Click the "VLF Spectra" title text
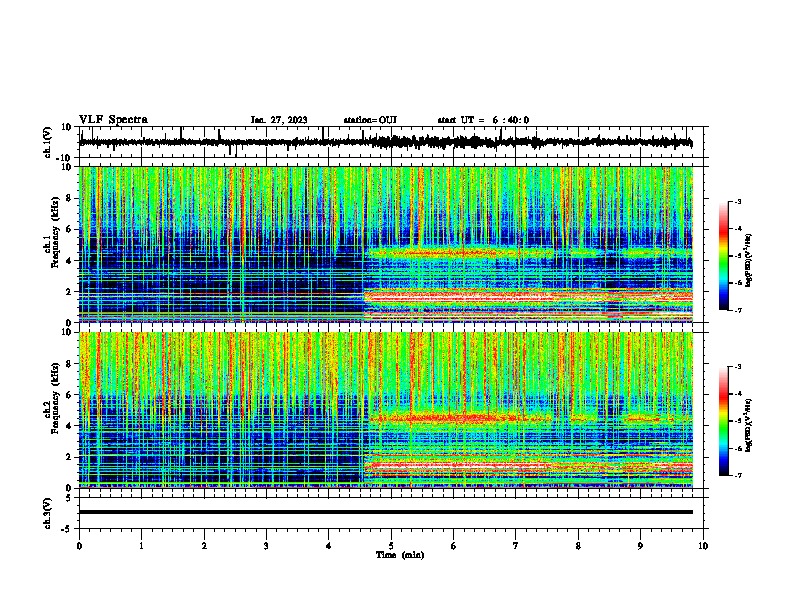792x612 pixels. [x=113, y=120]
